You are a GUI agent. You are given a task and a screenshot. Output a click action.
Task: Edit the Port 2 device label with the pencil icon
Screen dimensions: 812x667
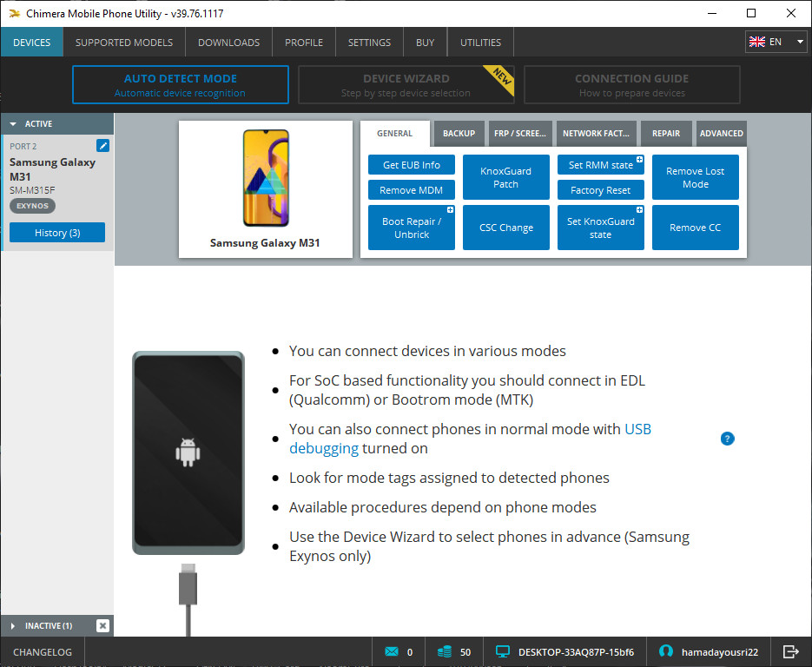point(102,146)
